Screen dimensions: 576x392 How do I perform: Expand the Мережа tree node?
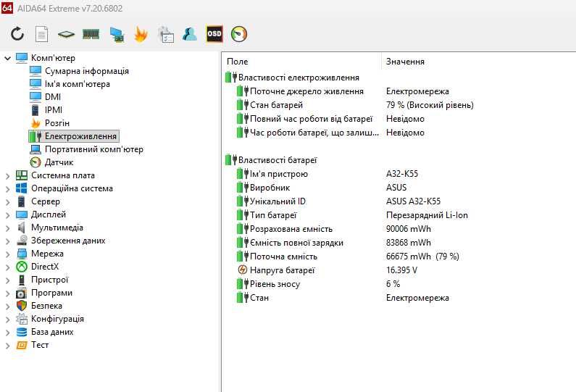pyautogui.click(x=7, y=254)
